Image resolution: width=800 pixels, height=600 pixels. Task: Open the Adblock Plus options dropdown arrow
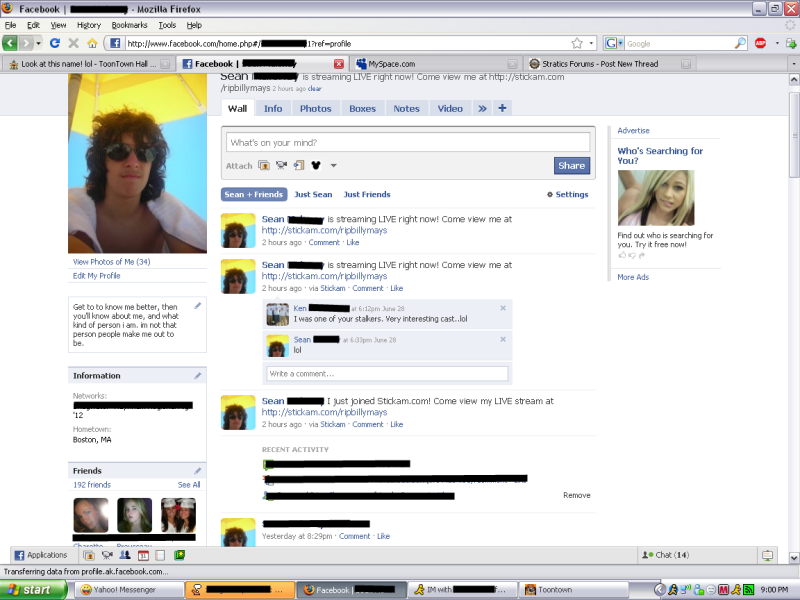777,43
